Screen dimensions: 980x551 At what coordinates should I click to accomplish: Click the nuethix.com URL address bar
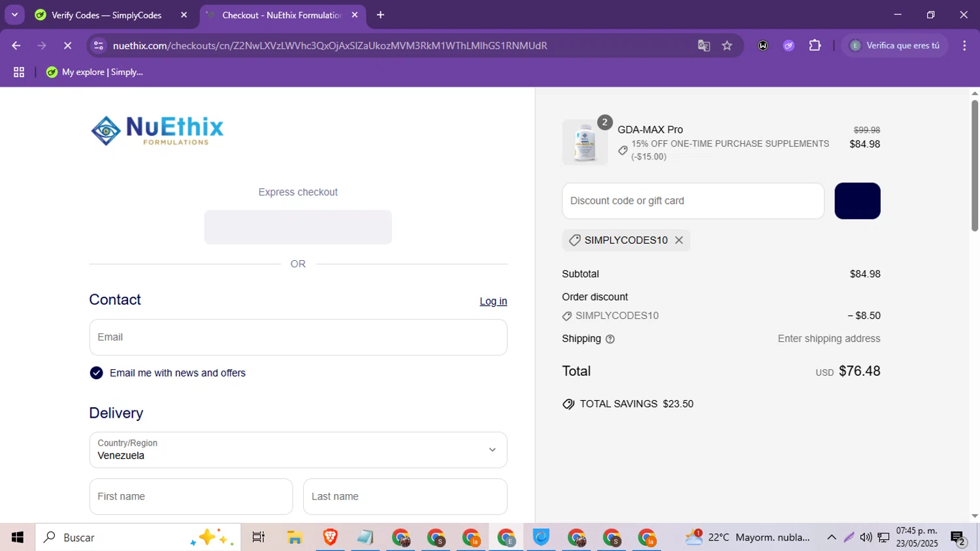pyautogui.click(x=330, y=46)
